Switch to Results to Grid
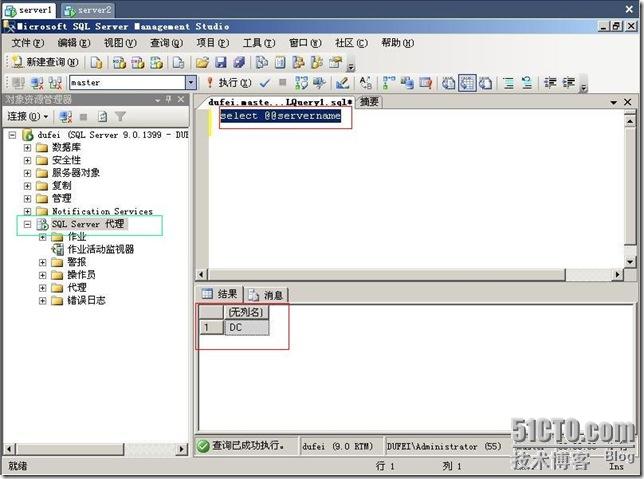The height and width of the screenshot is (479, 644). (467, 83)
